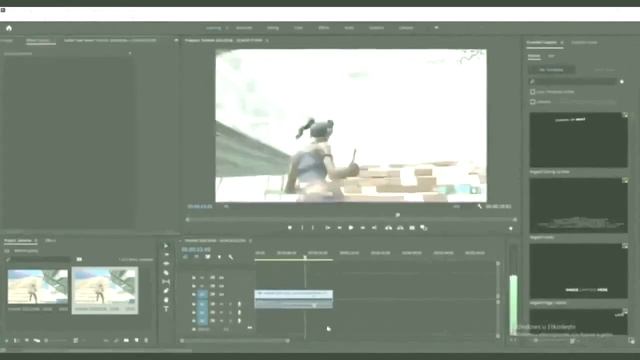The width and height of the screenshot is (640, 360).
Task: Switch to Audio workspace
Action: tap(349, 28)
